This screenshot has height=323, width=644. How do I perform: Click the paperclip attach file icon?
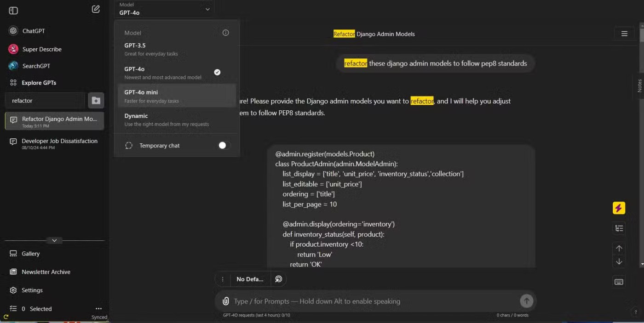pos(225,301)
